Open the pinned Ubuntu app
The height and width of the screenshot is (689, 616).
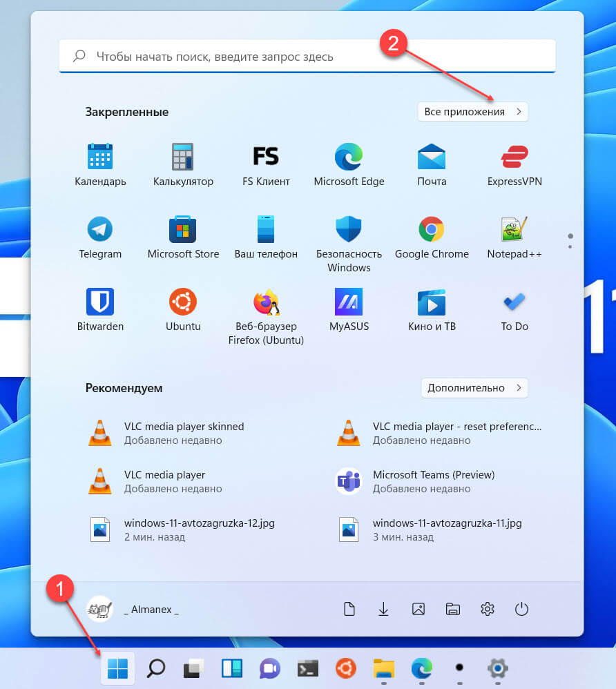coord(183,310)
